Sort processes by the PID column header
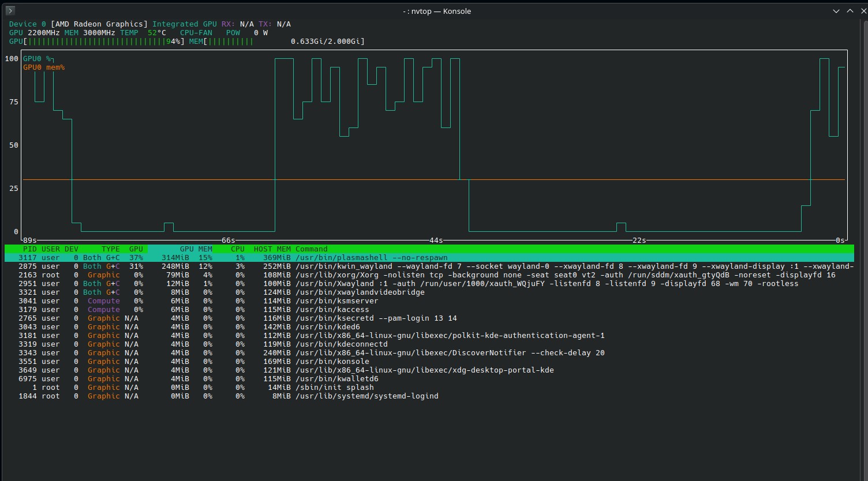868x481 pixels. tap(29, 249)
